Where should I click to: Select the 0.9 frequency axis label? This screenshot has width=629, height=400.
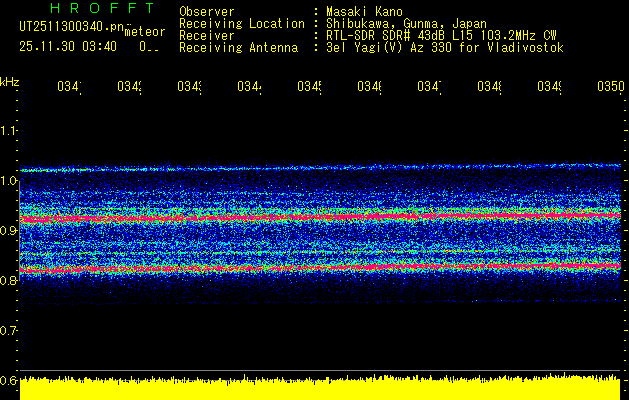[9, 231]
